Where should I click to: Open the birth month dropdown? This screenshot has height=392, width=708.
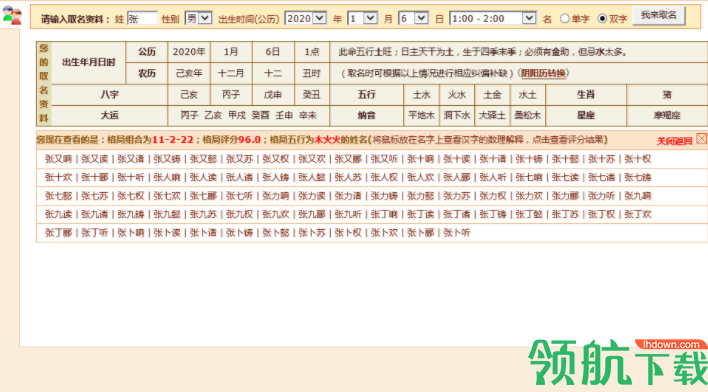point(363,19)
